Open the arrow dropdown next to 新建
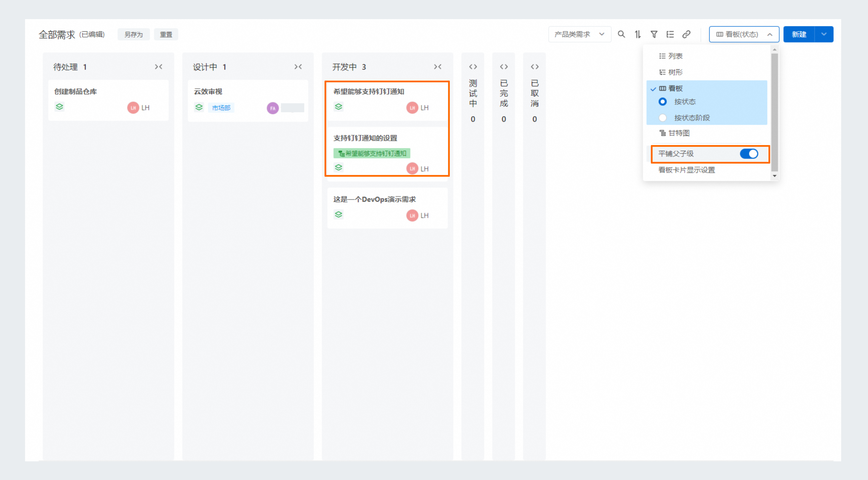This screenshot has height=480, width=868. pyautogui.click(x=824, y=34)
